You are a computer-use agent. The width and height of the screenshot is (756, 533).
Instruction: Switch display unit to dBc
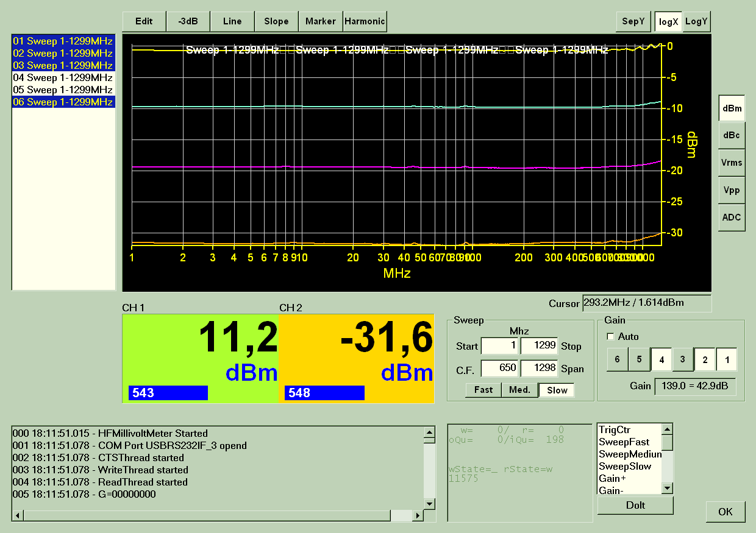click(x=732, y=135)
